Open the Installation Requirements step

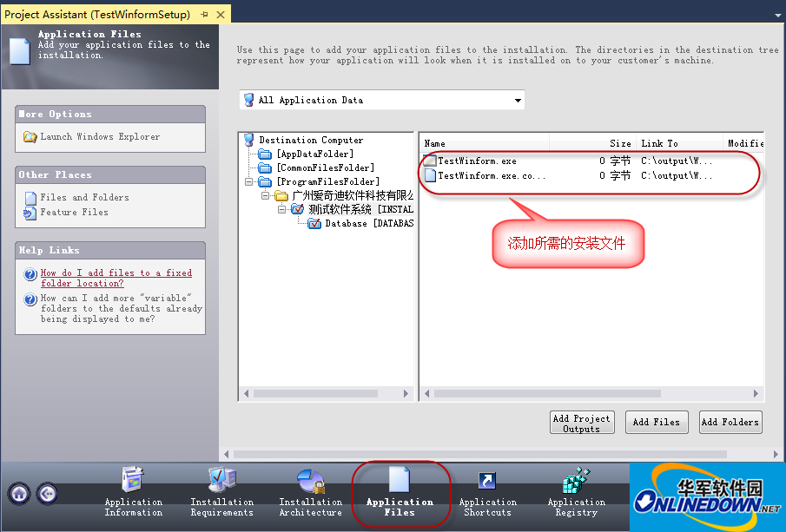[x=222, y=492]
